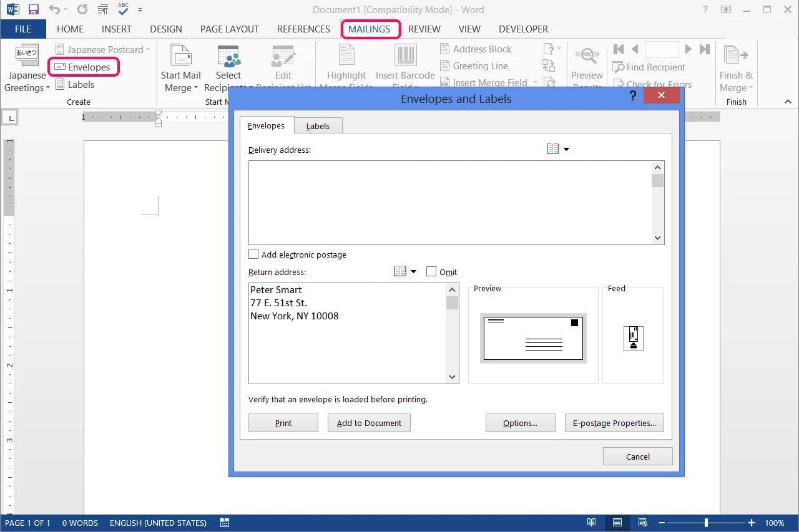Switch to the DEVELOPER tab
Screen dimensions: 799x532
523,29
